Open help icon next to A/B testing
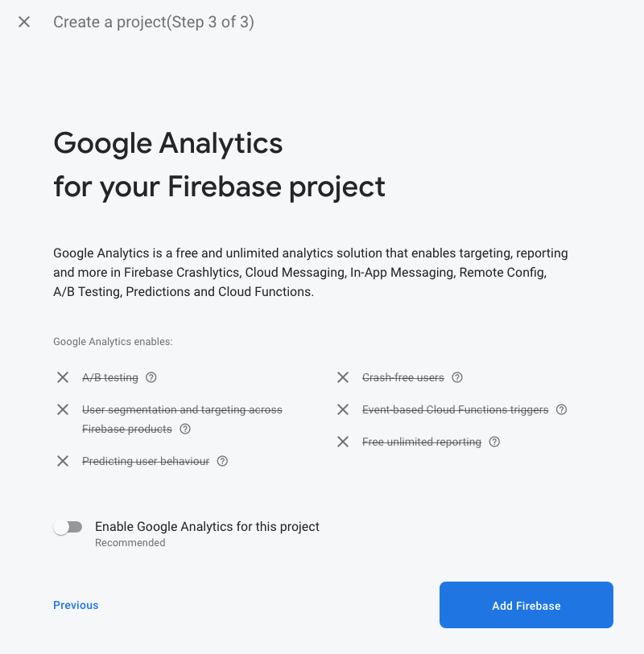 (151, 377)
